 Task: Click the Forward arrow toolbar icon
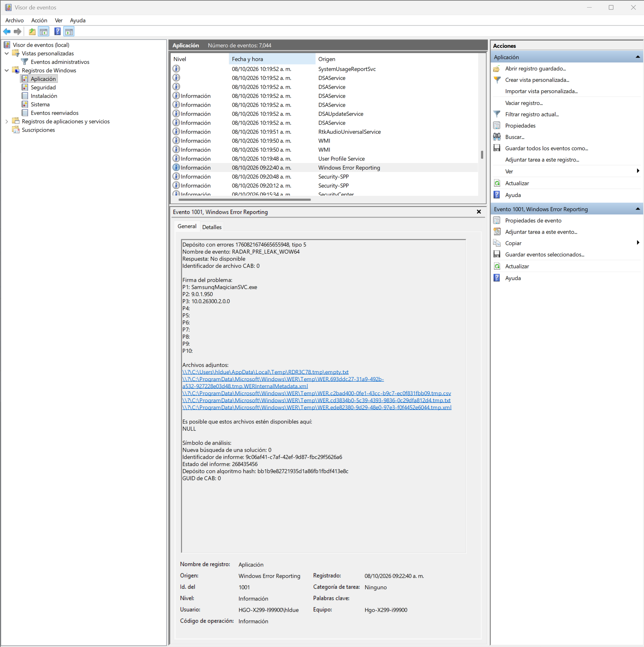17,31
